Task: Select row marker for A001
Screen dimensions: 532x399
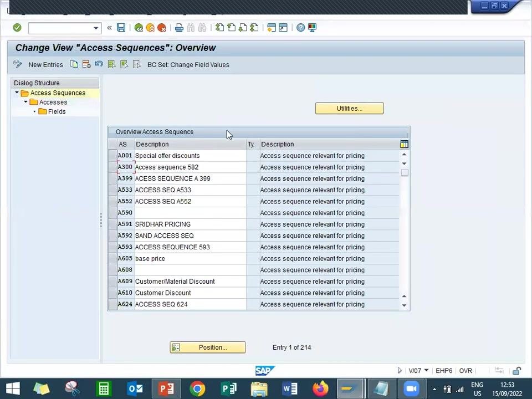Action: coord(112,156)
